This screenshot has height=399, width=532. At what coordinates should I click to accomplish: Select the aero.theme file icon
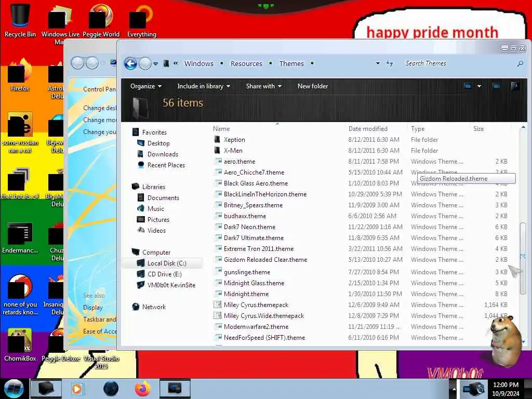click(218, 161)
